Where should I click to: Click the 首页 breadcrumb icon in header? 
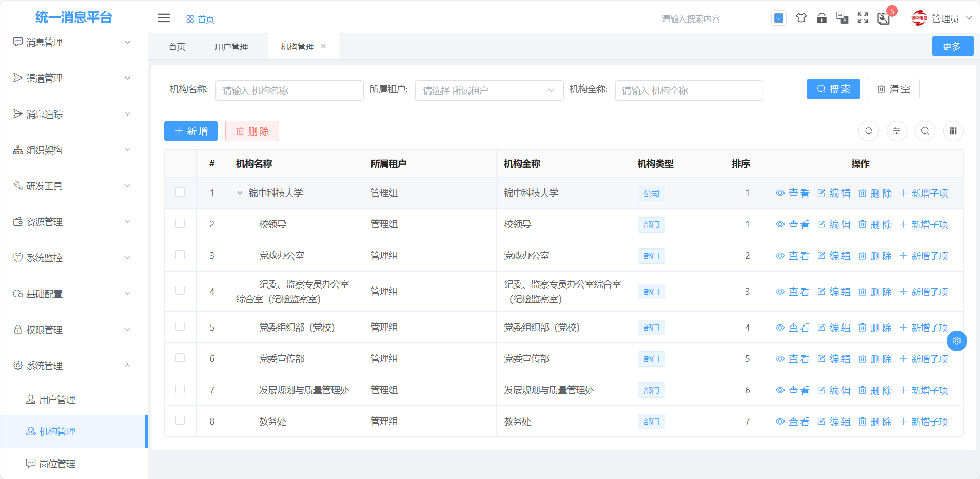[x=190, y=19]
